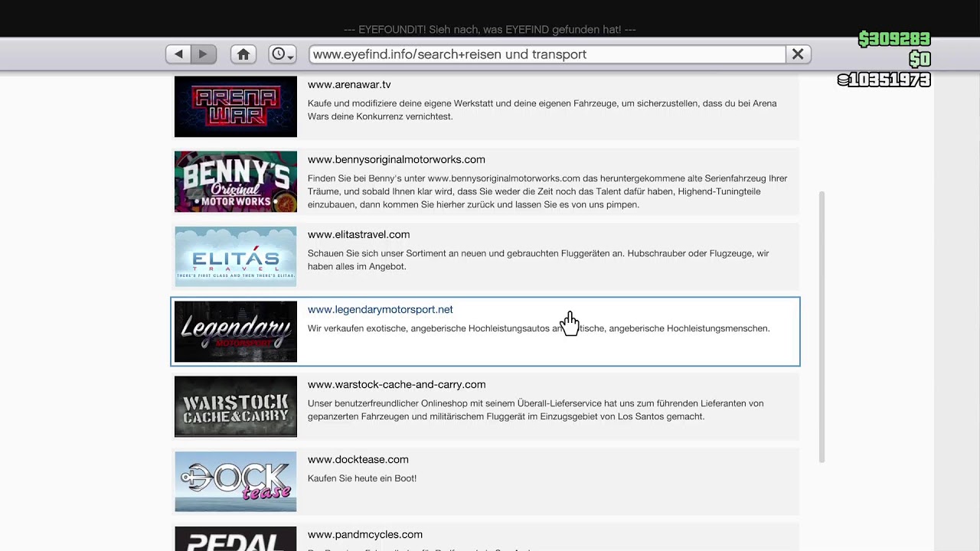Open the Benny's Original Motor Works thumbnail
Image resolution: width=980 pixels, height=551 pixels.
236,181
